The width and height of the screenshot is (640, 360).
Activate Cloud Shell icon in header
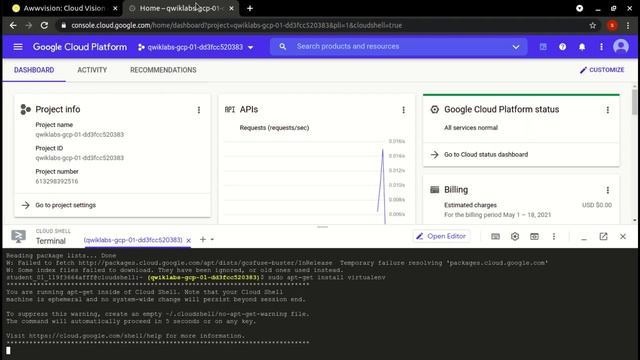pyautogui.click(x=543, y=47)
